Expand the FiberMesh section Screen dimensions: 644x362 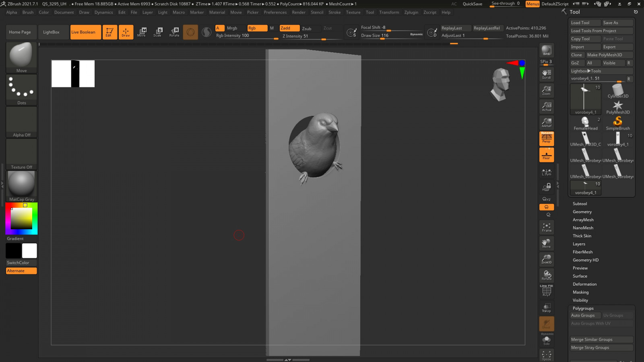tap(582, 252)
